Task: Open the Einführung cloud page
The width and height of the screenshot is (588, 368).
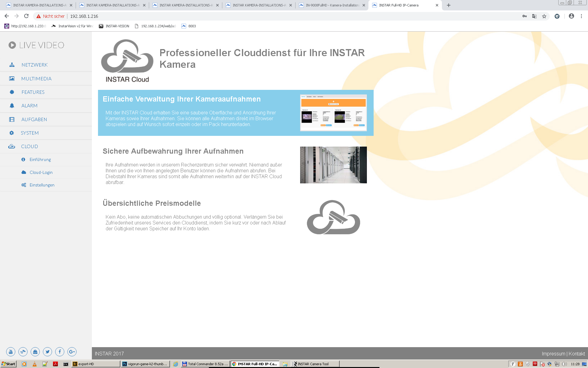Action: 40,159
